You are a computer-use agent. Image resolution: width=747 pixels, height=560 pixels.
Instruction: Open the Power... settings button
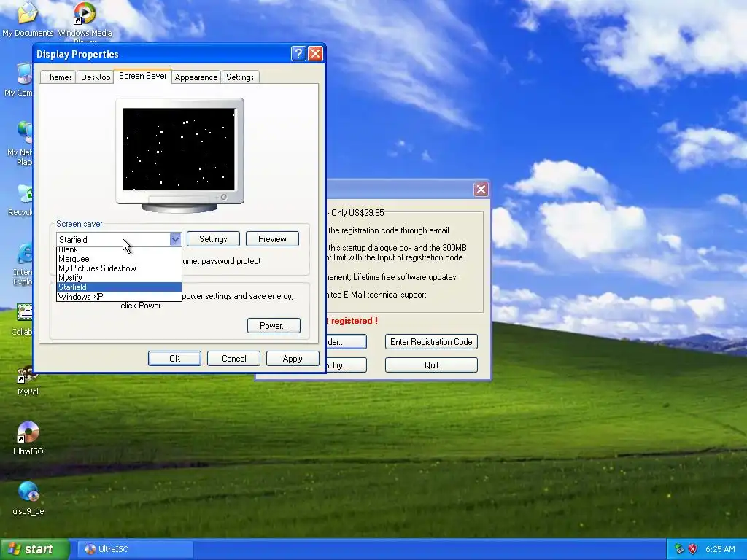(274, 326)
